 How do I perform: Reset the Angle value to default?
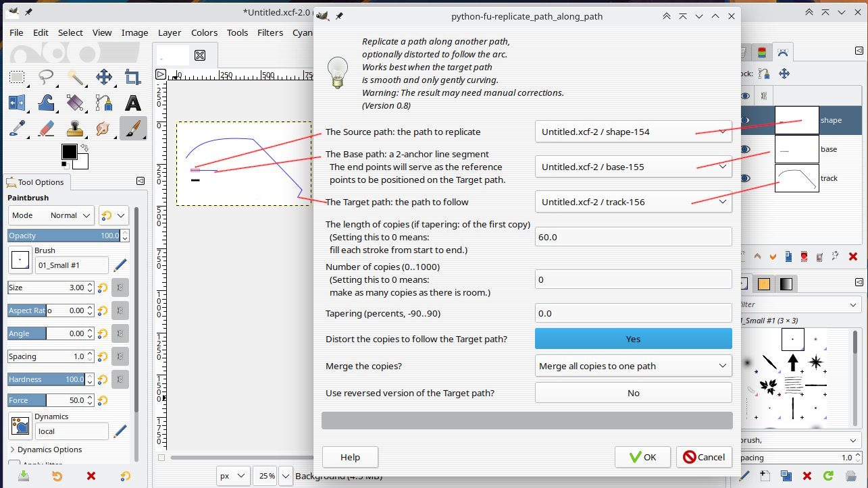click(x=103, y=333)
